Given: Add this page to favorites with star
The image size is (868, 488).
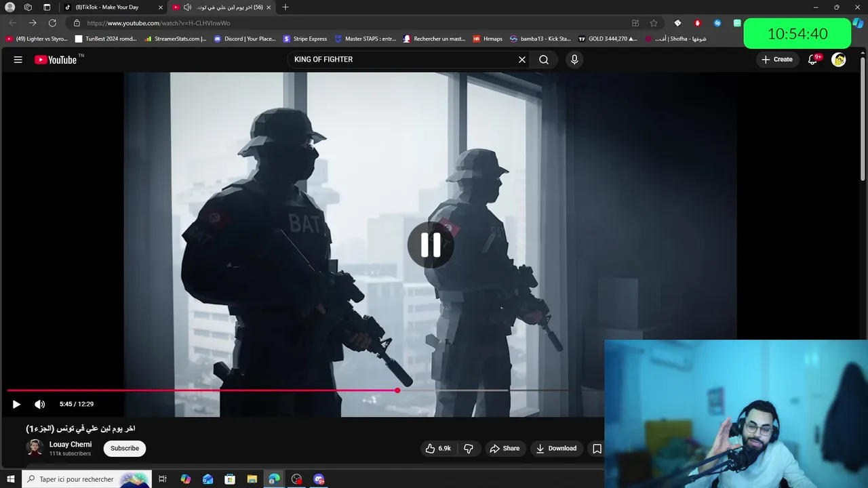Looking at the screenshot, I should 654,23.
